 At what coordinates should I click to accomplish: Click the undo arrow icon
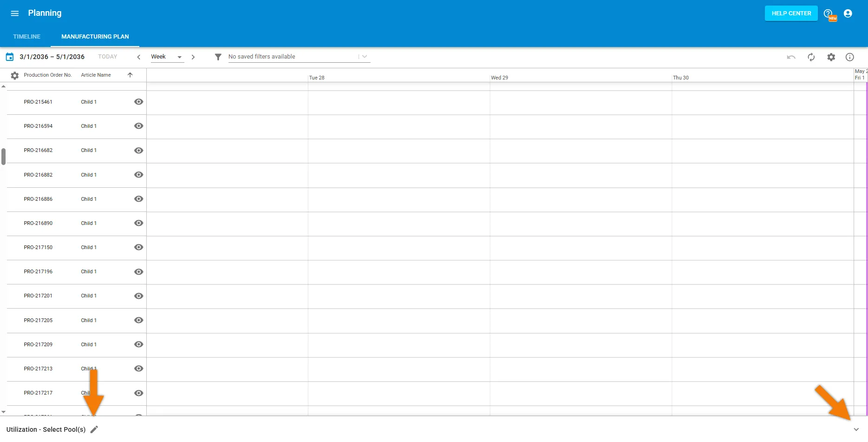pyautogui.click(x=791, y=57)
